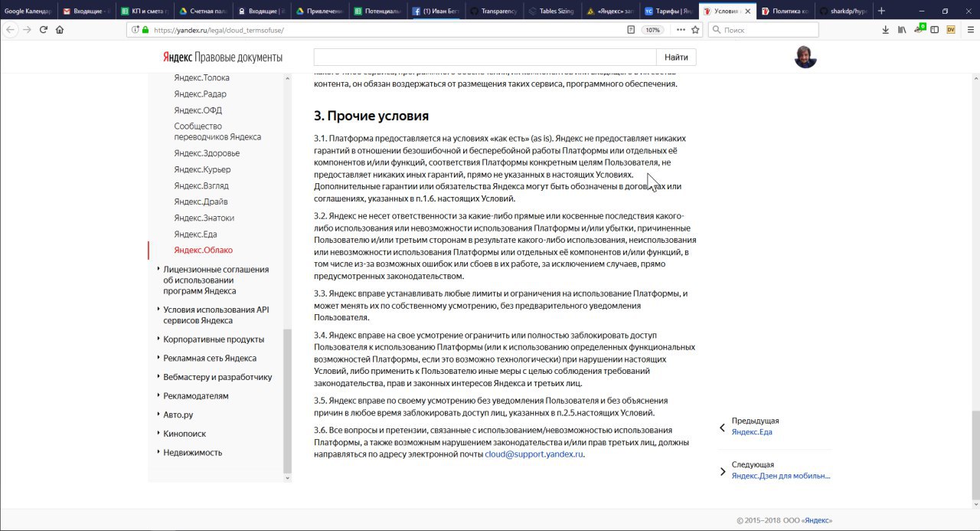This screenshot has width=980, height=531.
Task: Click the Яндекс footer copyright link
Action: tap(818, 520)
